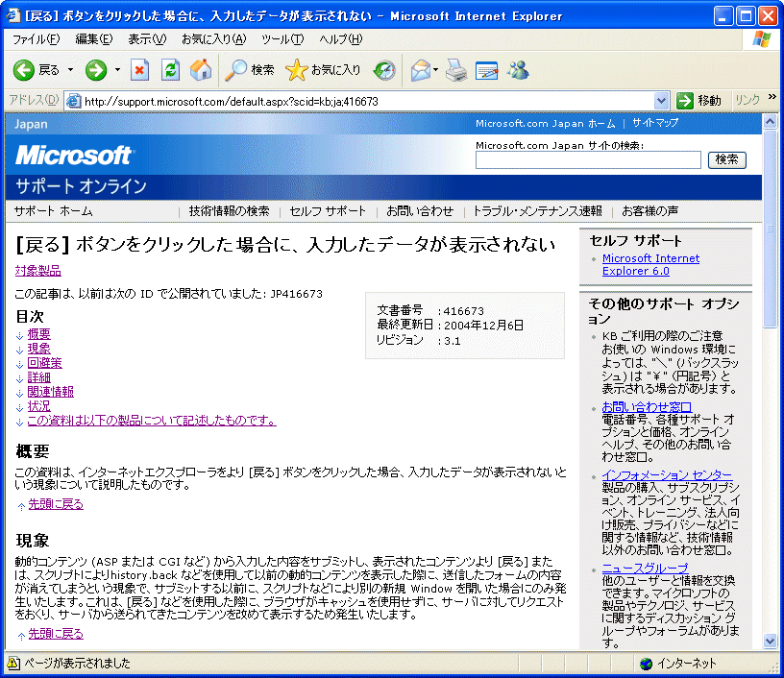784x678 pixels.
Task: Open Favorites (お気に入り) star button
Action: (323, 70)
